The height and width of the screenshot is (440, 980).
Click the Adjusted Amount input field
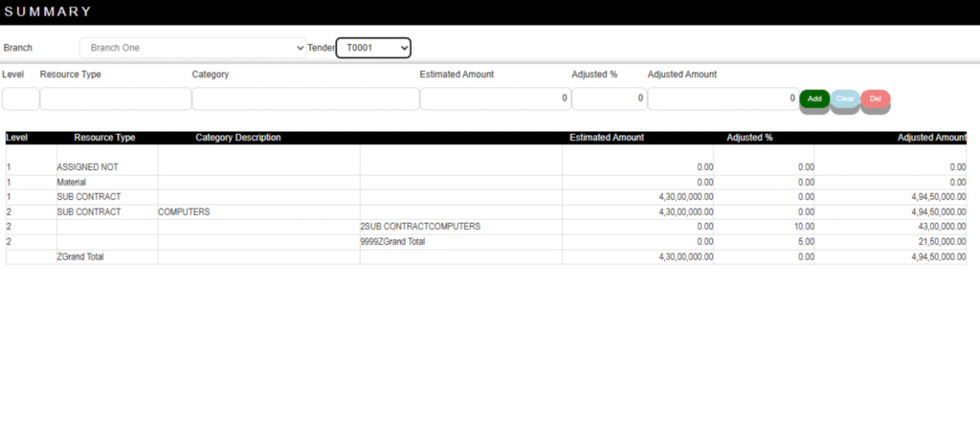coord(723,99)
